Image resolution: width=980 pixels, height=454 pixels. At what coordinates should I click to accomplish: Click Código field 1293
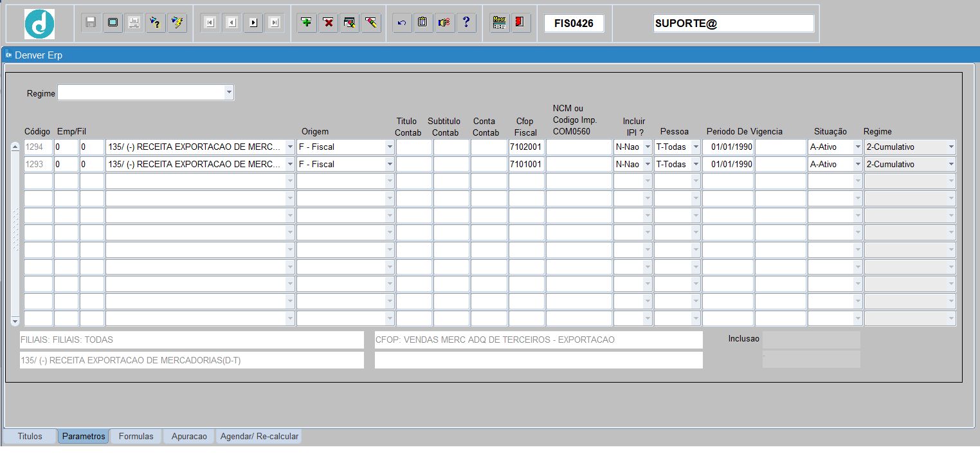(x=38, y=164)
